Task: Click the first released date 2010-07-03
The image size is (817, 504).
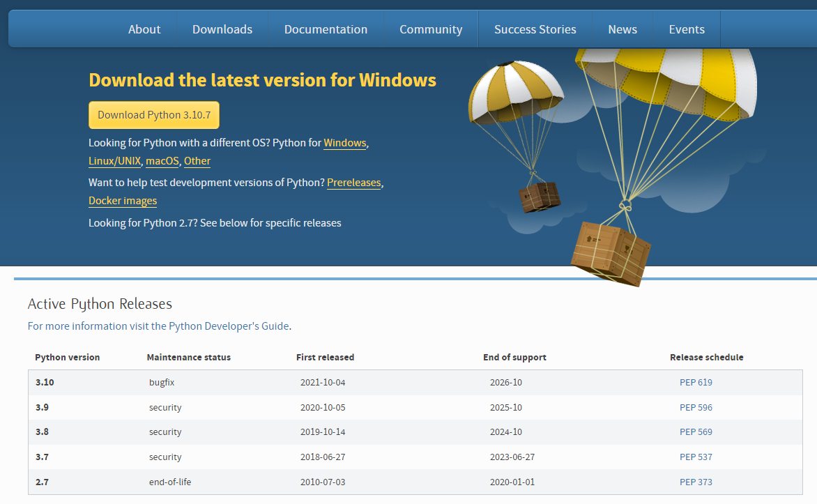Action: click(x=323, y=482)
